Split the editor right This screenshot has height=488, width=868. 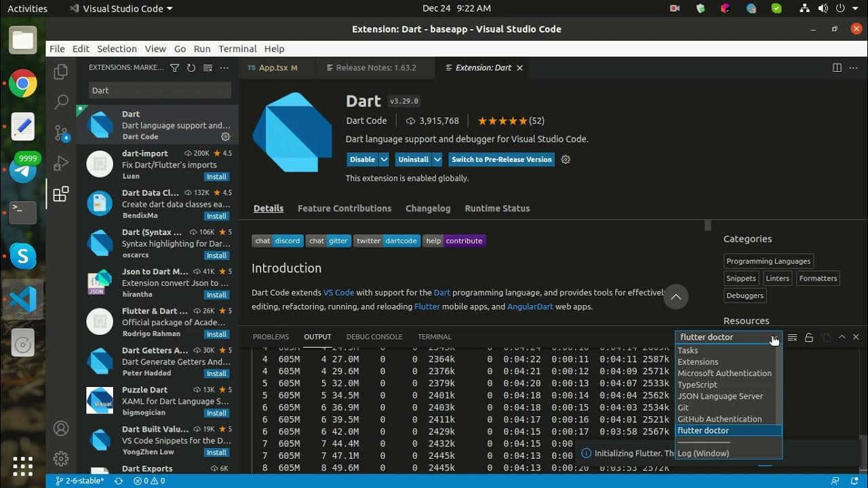coord(837,68)
